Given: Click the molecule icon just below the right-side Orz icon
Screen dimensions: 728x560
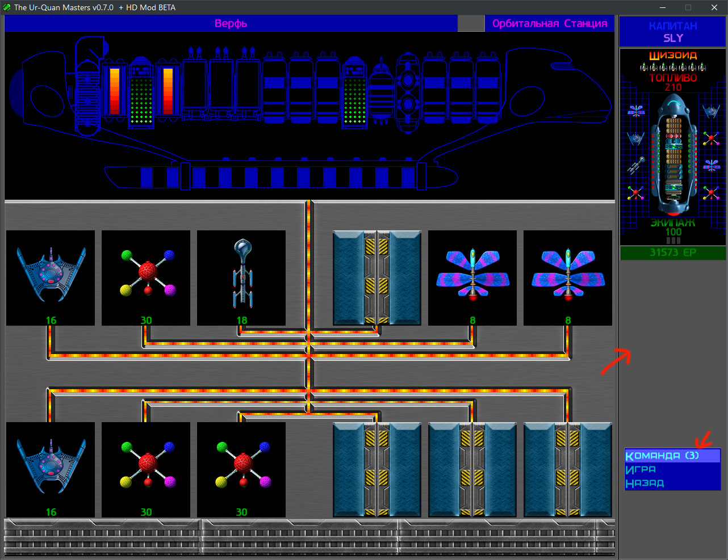Looking at the screenshot, I should pyautogui.click(x=711, y=138).
